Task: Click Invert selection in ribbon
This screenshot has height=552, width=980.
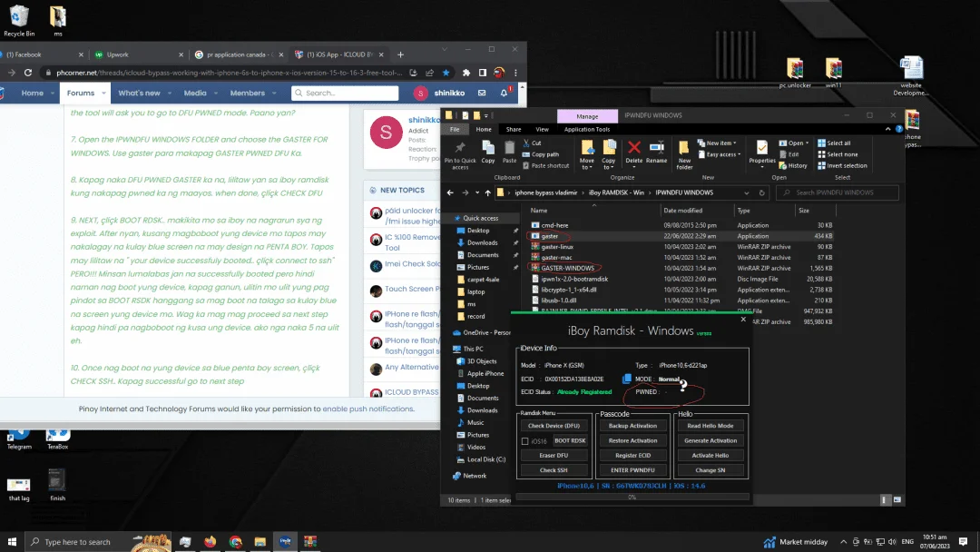Action: tap(842, 165)
